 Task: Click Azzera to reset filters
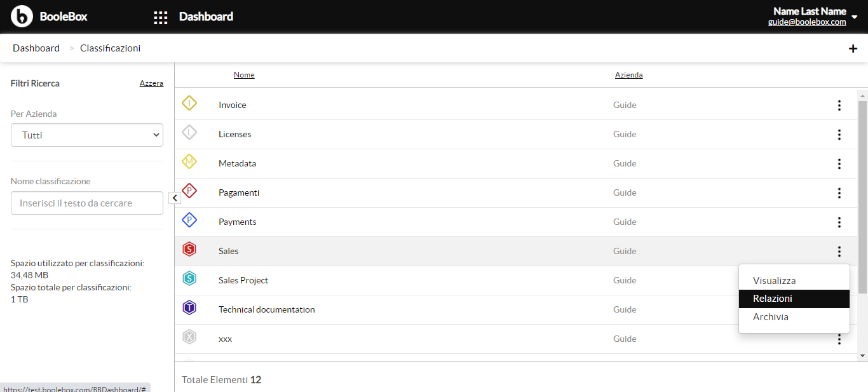click(x=151, y=83)
